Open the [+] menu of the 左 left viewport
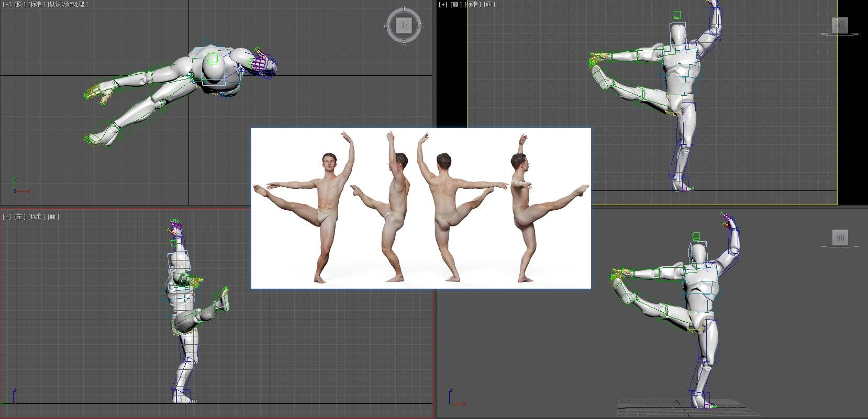Viewport: 868px width, 419px height. pyautogui.click(x=7, y=217)
